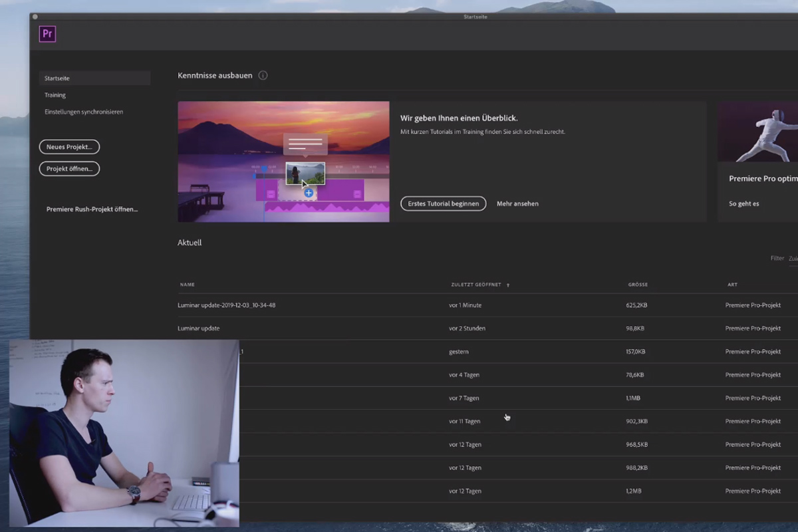Click the 1,1MB size cell

coord(633,398)
